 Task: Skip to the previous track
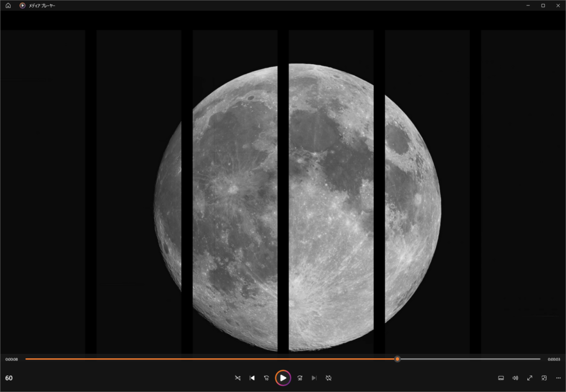pyautogui.click(x=252, y=378)
